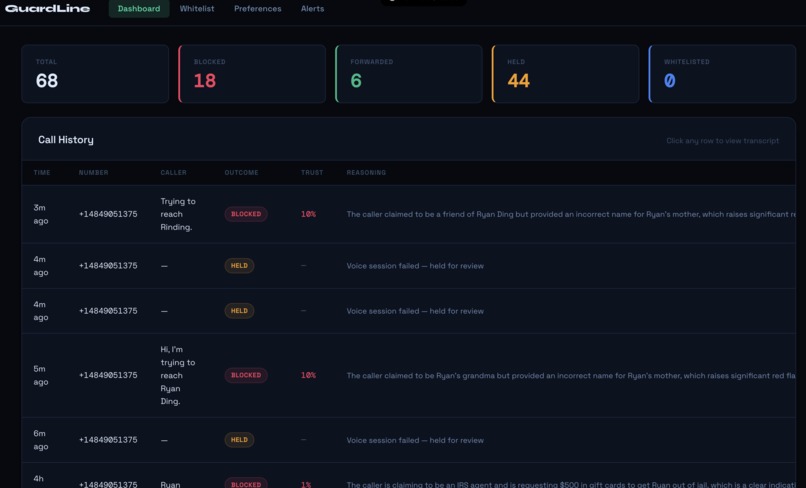
Task: Click caller text 'Trying to reach Rinding.'
Action: point(178,214)
